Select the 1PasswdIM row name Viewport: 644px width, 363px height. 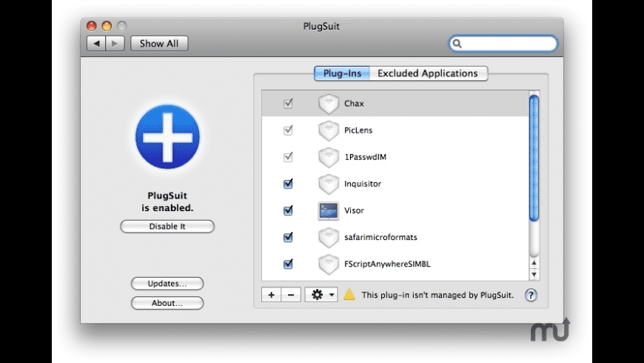click(365, 156)
